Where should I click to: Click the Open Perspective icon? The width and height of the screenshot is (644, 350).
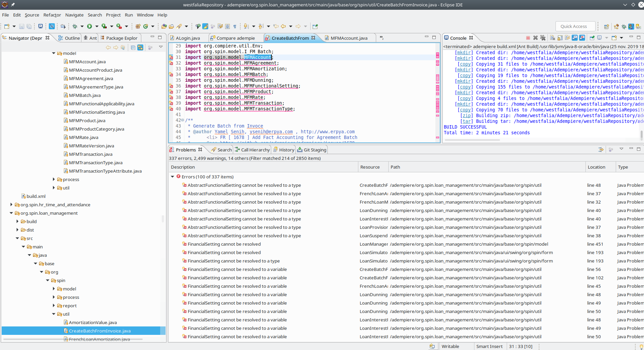click(606, 27)
